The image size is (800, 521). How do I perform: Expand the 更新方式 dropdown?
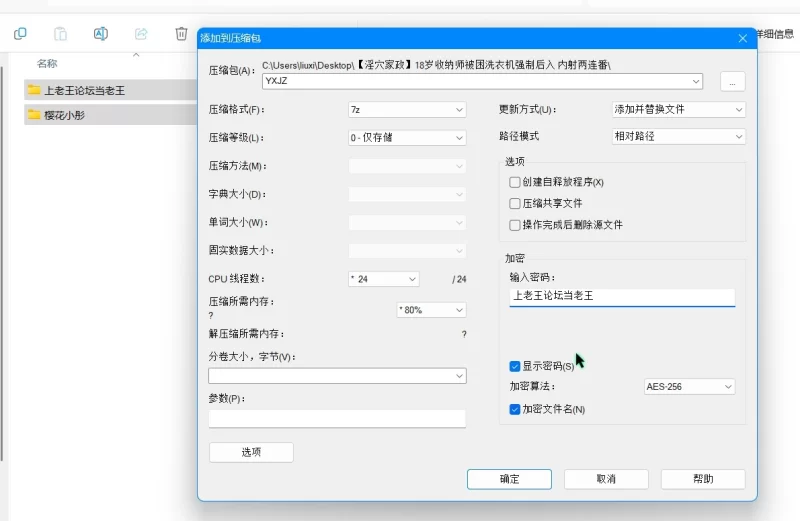pyautogui.click(x=679, y=109)
